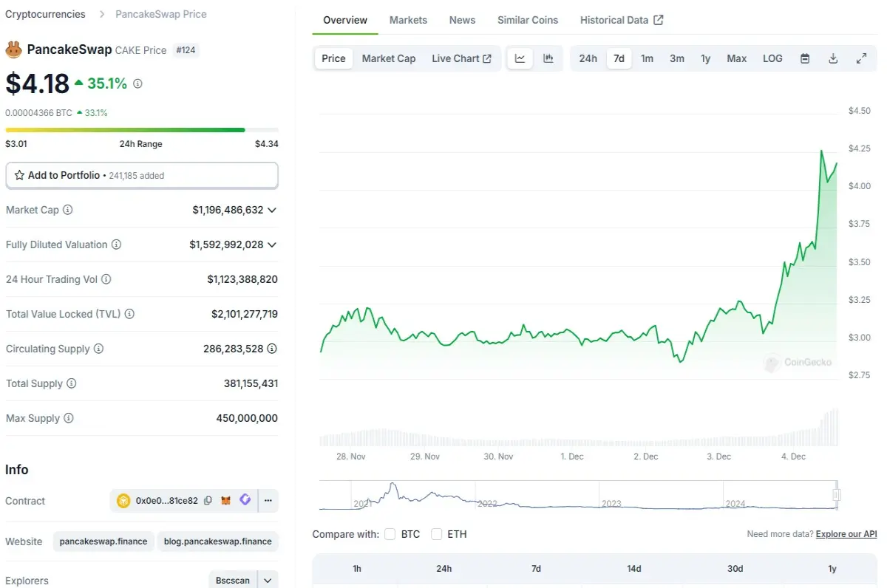Open Historical Data tab
This screenshot has width=887, height=588.
622,20
